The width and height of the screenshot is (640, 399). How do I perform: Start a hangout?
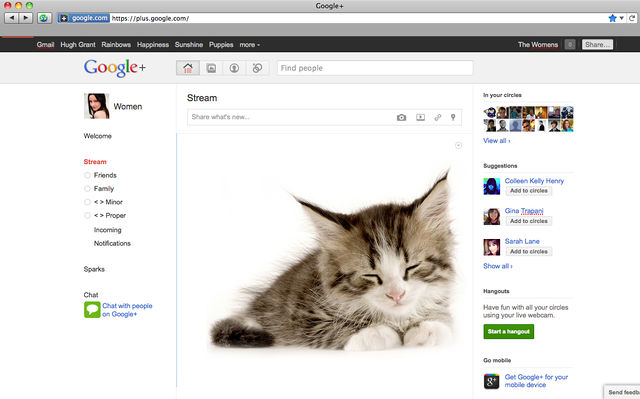coord(509,332)
